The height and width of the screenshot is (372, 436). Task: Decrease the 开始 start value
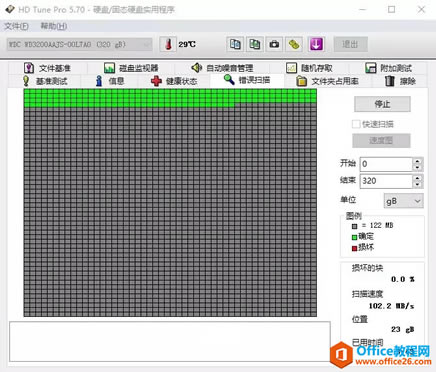418,167
